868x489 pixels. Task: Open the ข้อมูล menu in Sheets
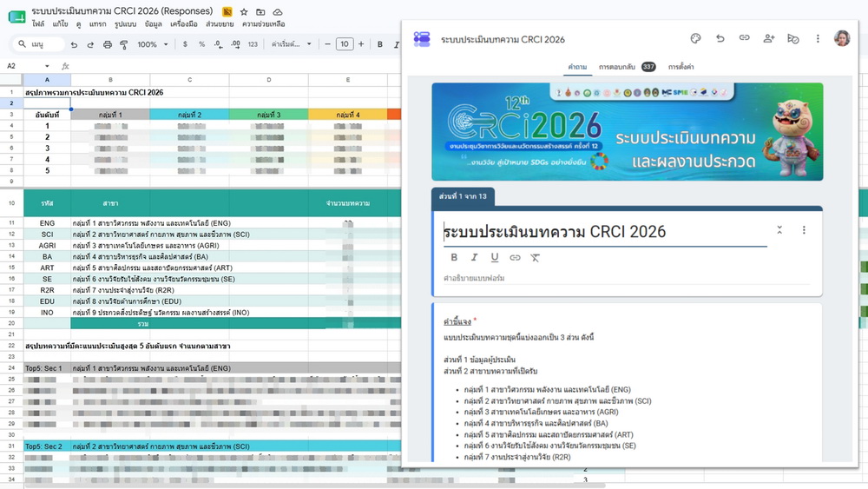tap(154, 24)
